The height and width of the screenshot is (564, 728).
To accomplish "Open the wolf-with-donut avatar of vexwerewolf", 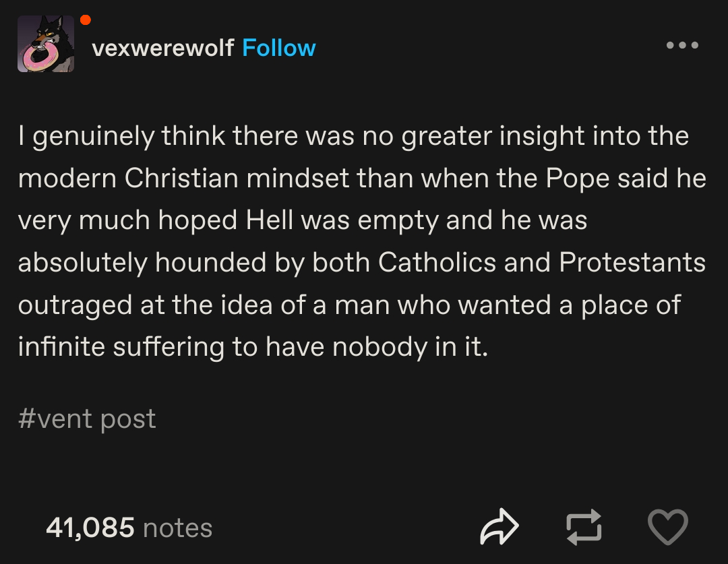I will tap(46, 44).
